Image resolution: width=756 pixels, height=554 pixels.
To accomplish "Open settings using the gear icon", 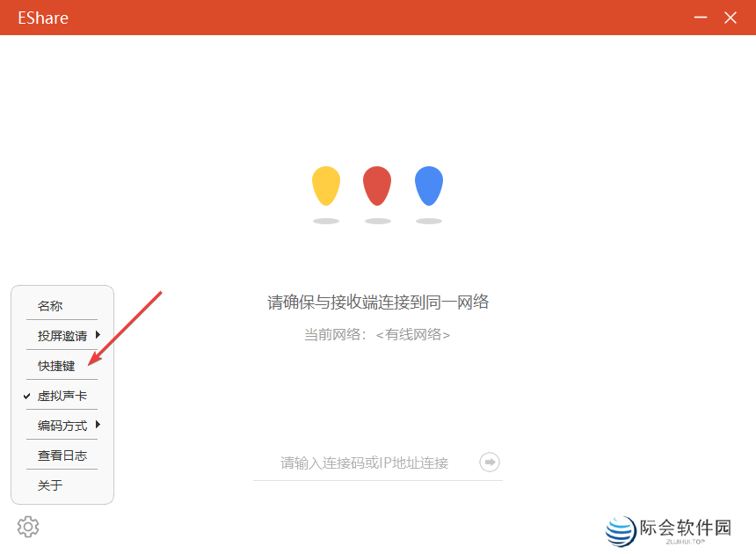I will (x=27, y=526).
